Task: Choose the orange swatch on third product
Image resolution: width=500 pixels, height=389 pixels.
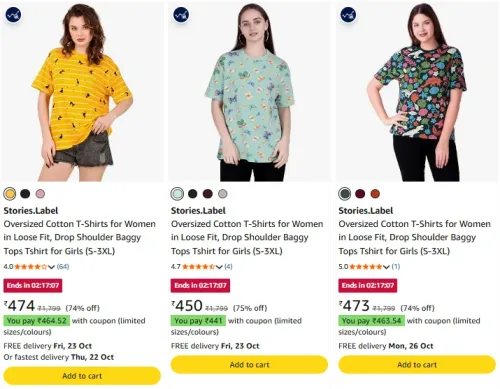Action: tap(375, 194)
